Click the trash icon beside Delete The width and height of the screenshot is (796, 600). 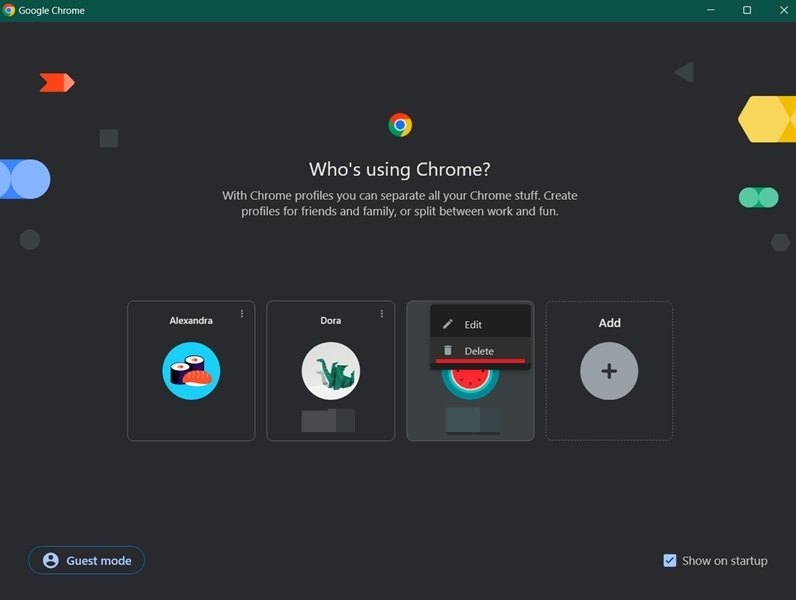coord(448,350)
